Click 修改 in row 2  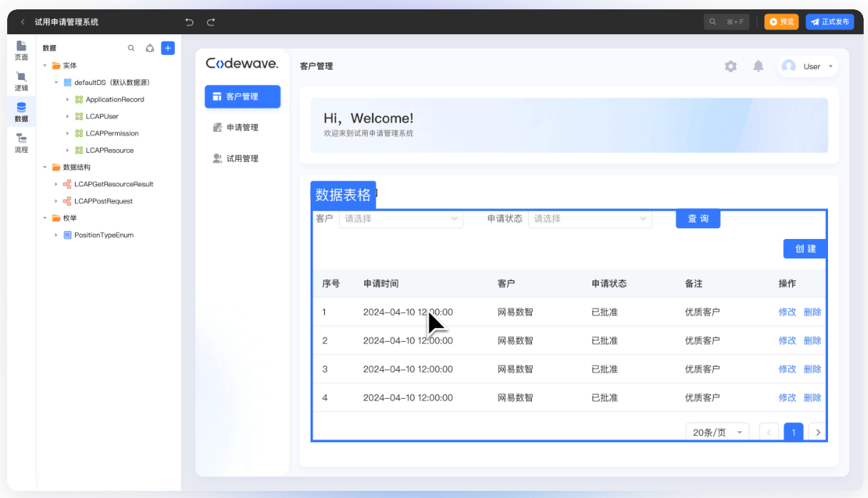[787, 341]
